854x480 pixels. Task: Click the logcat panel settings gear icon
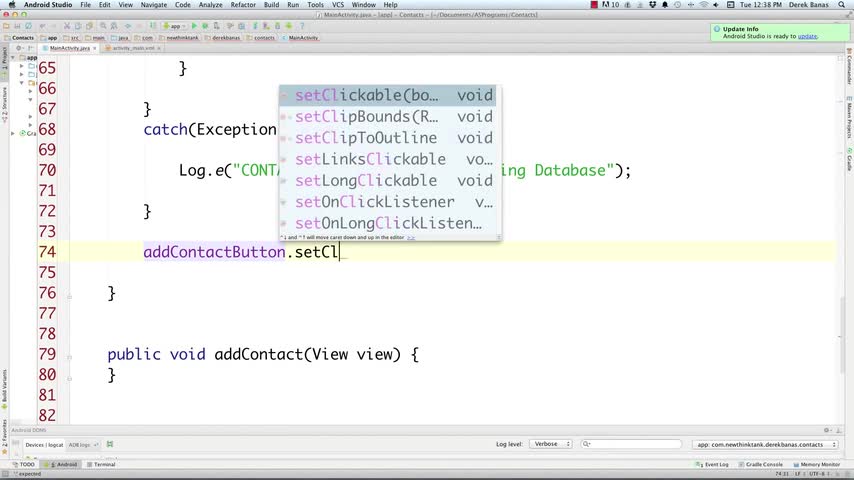[827, 430]
